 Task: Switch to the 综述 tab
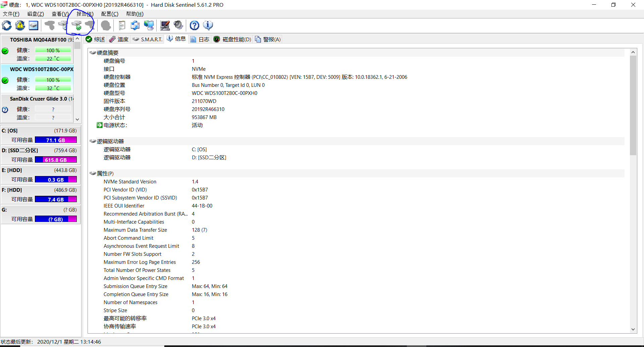(96, 39)
